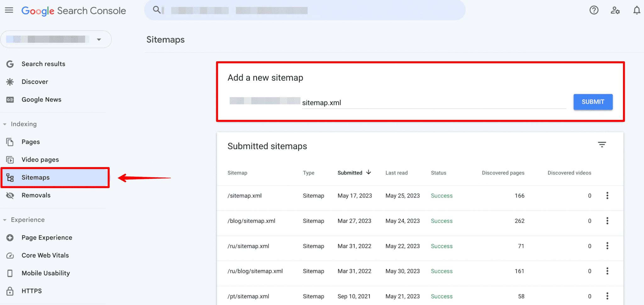Click discovered pages value 161
Screen dimensions: 644x305
point(519,271)
